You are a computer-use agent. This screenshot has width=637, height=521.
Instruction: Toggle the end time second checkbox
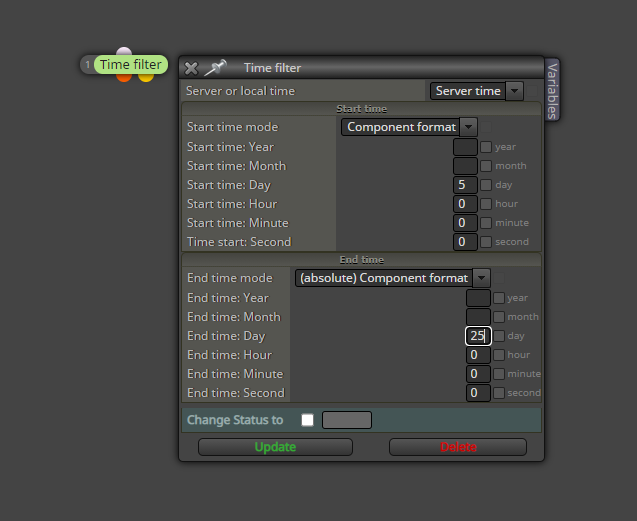pos(499,393)
